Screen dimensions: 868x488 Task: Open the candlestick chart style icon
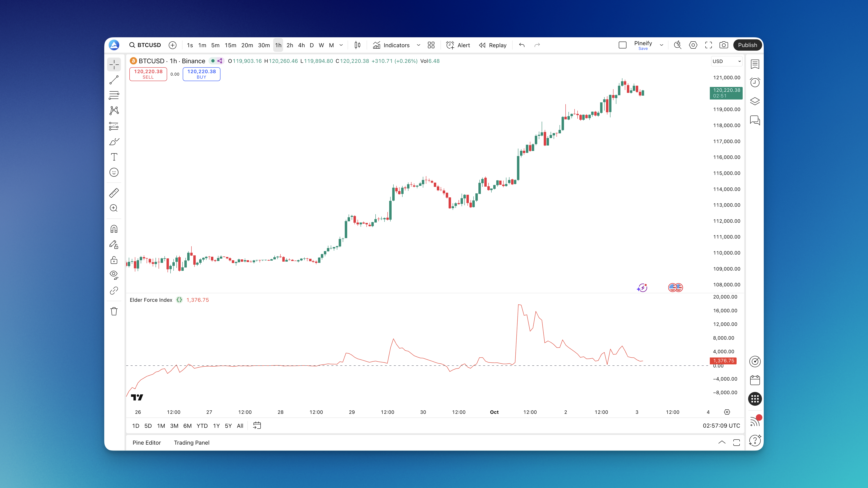tap(358, 45)
